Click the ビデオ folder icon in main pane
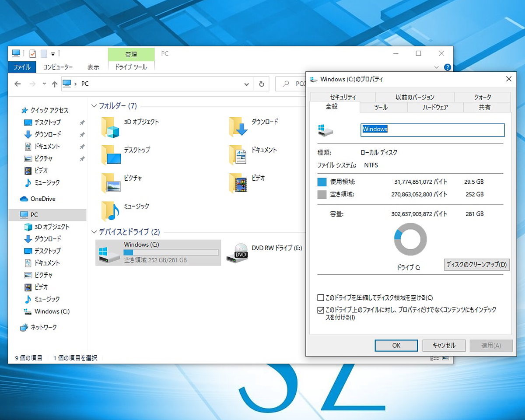This screenshot has height=420, width=525. (x=238, y=183)
